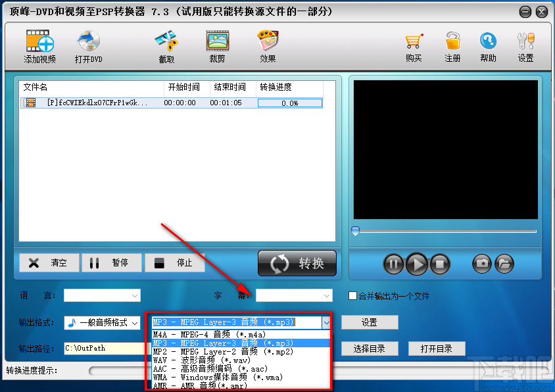This screenshot has height=392, width=555.
Task: Click the 设置 button beside format
Action: 370,322
